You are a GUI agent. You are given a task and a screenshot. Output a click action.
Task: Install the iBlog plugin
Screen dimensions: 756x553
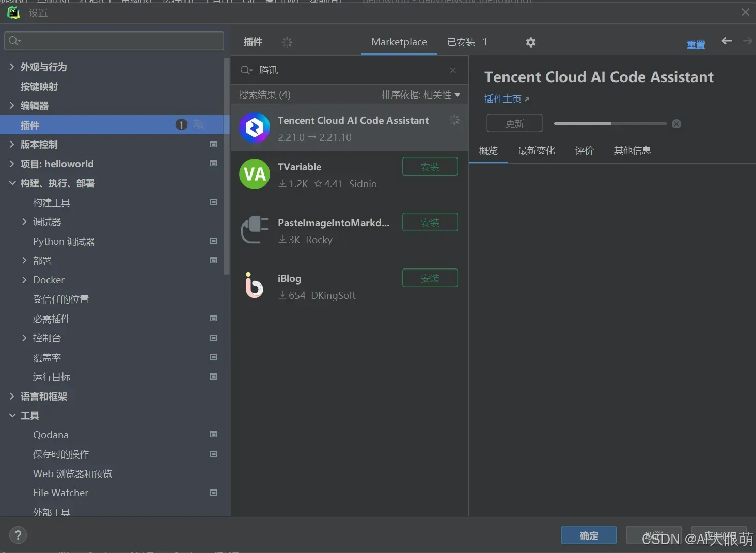430,278
